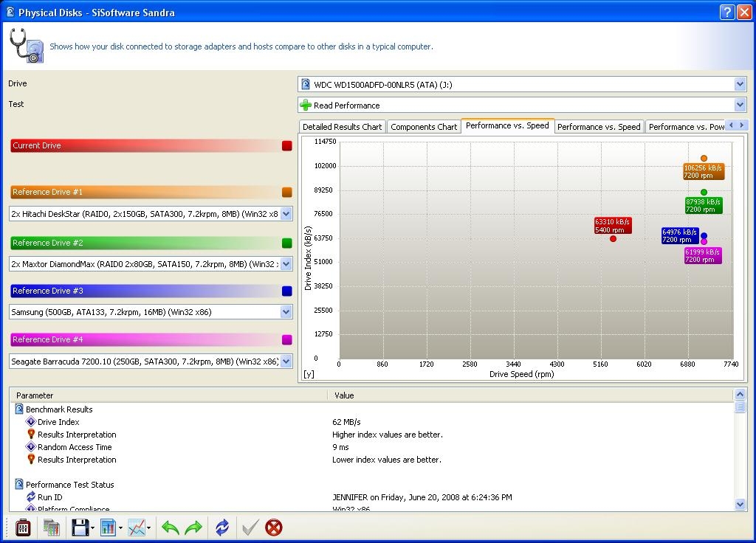The width and height of the screenshot is (756, 543).
Task: Click the stethoscope disk module icon
Action: 27,46
